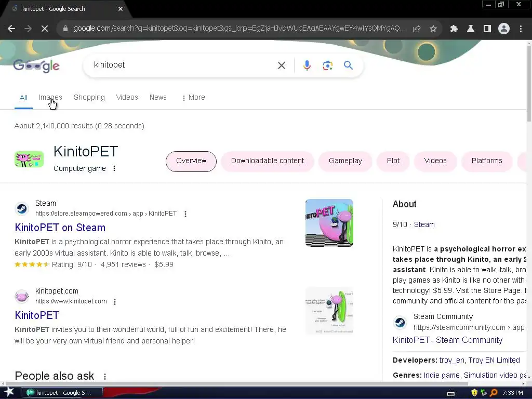Close the kinitopet browser tab
532x399 pixels.
[121, 9]
